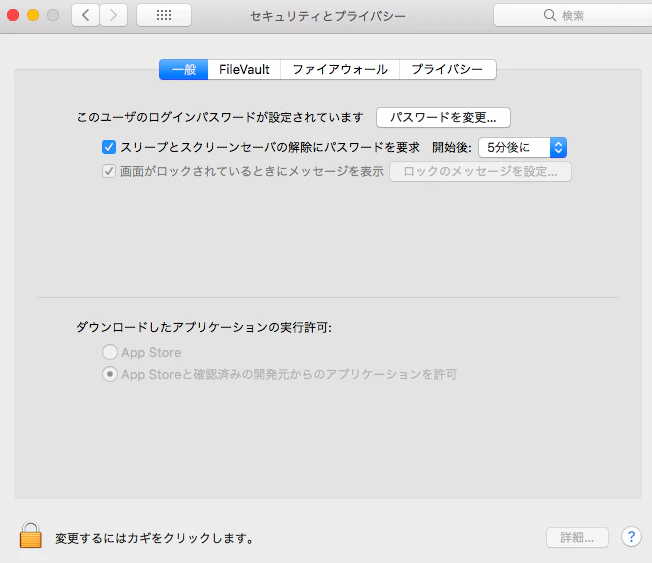
Task: Click the ダウンロードしたアプリケーションの実行許可 label
Action: 204,327
